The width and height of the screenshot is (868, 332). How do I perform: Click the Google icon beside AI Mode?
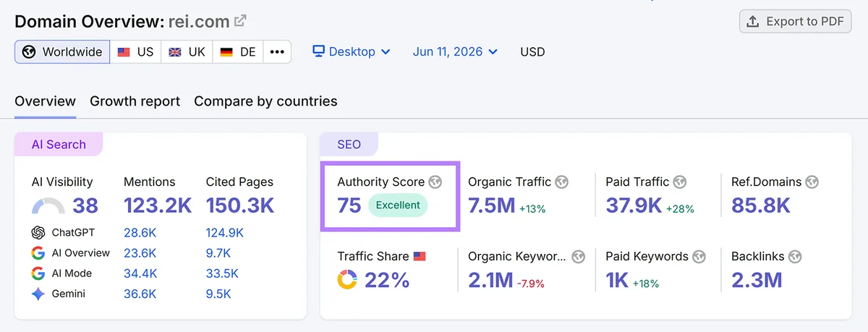(38, 273)
